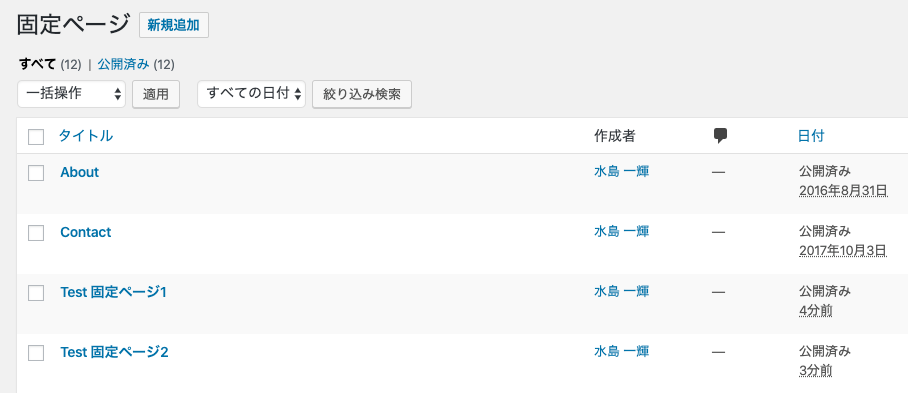Open the Contact page title link

[x=86, y=232]
